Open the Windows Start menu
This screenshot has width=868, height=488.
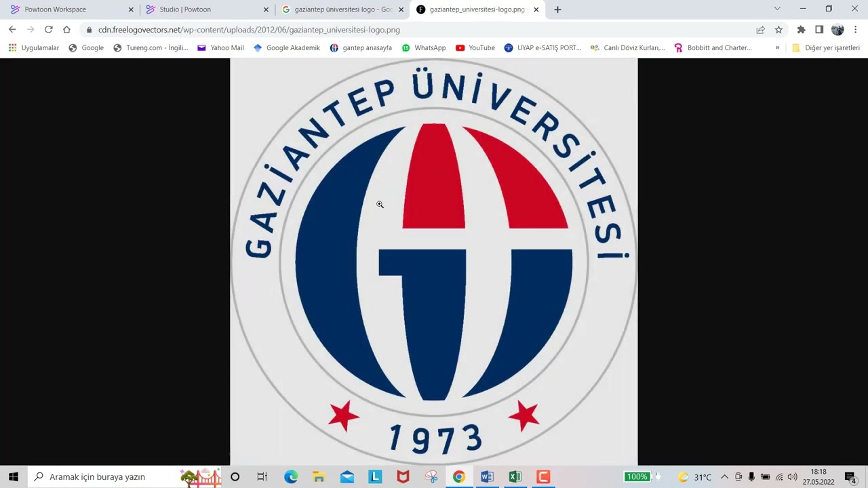[x=14, y=476]
